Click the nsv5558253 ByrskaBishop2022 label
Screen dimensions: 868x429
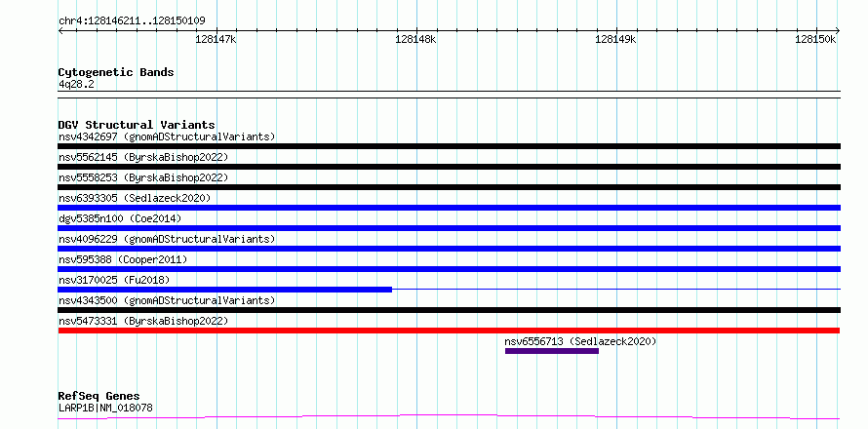(143, 177)
